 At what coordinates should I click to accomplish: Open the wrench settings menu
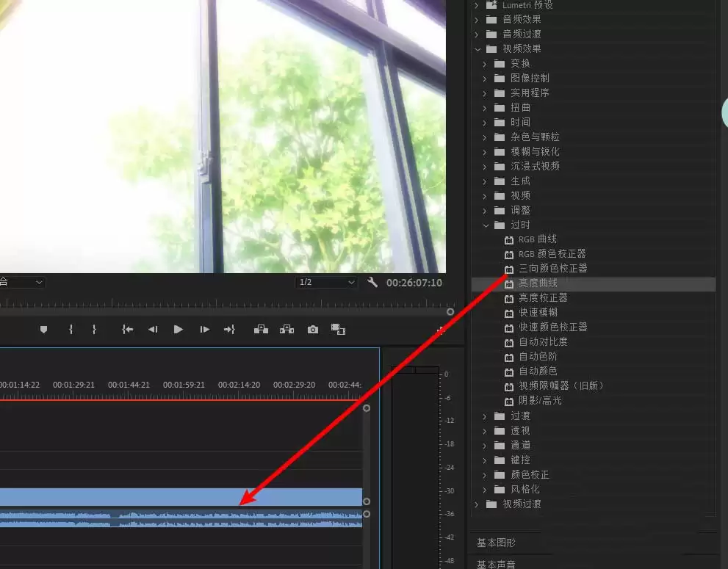[372, 282]
